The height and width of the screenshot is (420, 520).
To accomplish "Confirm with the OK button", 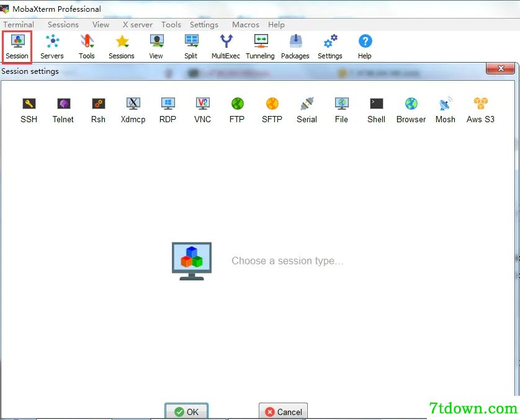I will [x=186, y=411].
